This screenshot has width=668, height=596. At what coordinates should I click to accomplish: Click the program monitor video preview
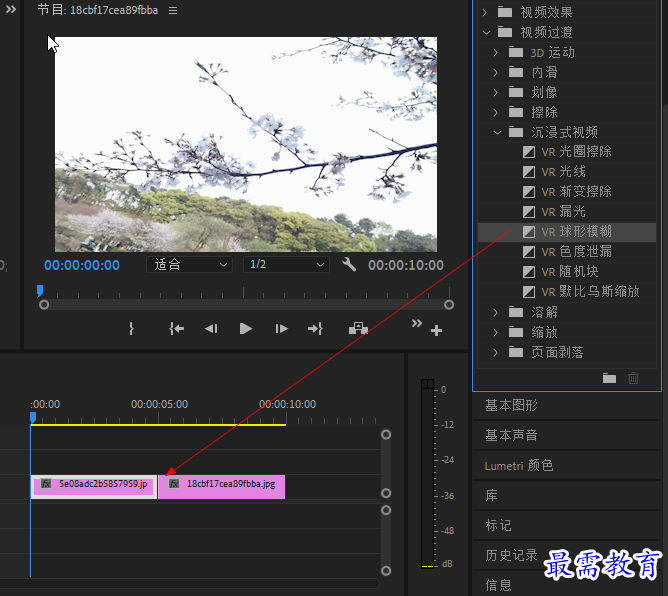(x=246, y=144)
